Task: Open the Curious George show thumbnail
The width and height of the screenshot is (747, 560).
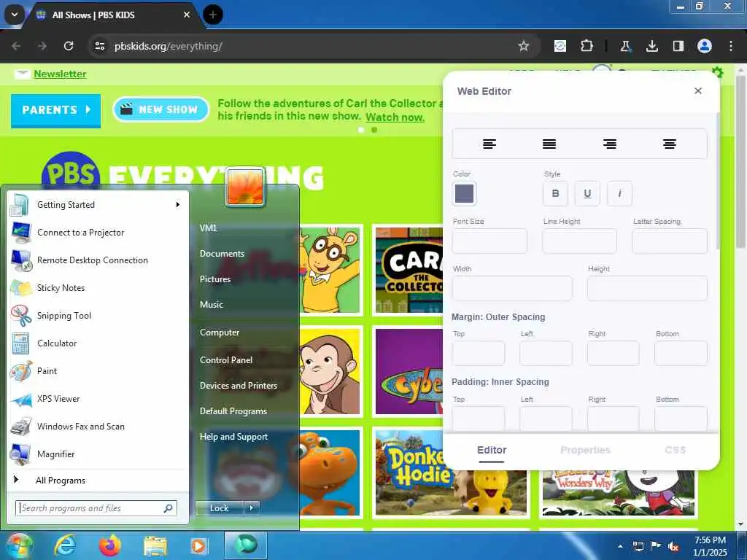Action: [330, 371]
